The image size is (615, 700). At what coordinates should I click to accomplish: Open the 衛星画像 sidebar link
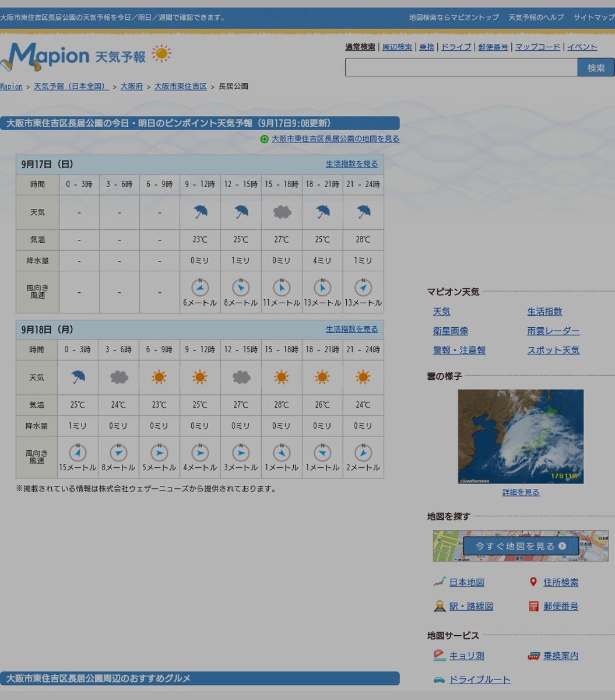[x=450, y=331]
